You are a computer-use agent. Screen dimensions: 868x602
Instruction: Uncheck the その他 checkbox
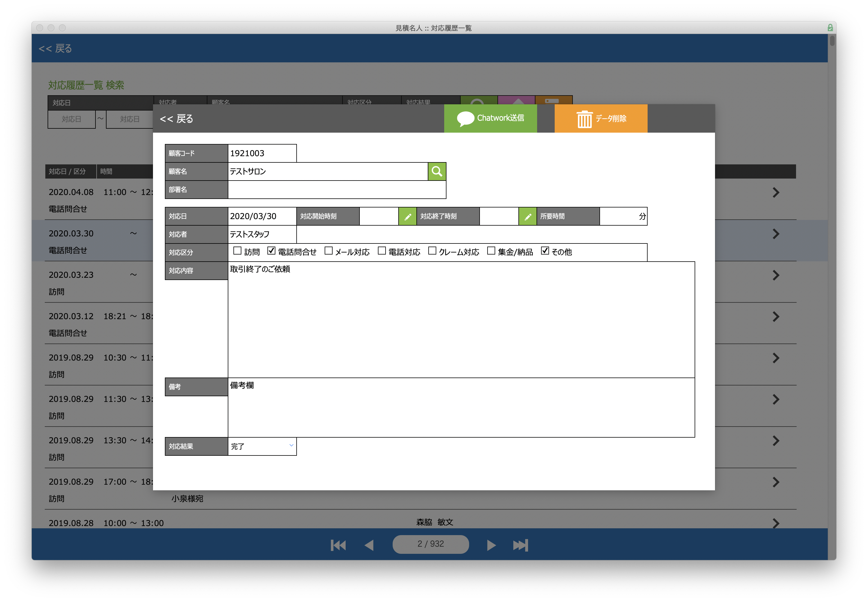coord(544,251)
